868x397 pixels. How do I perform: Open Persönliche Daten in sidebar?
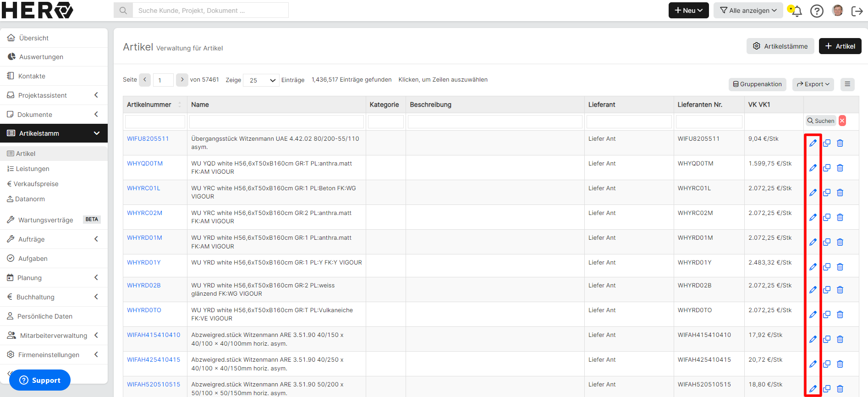[54, 316]
